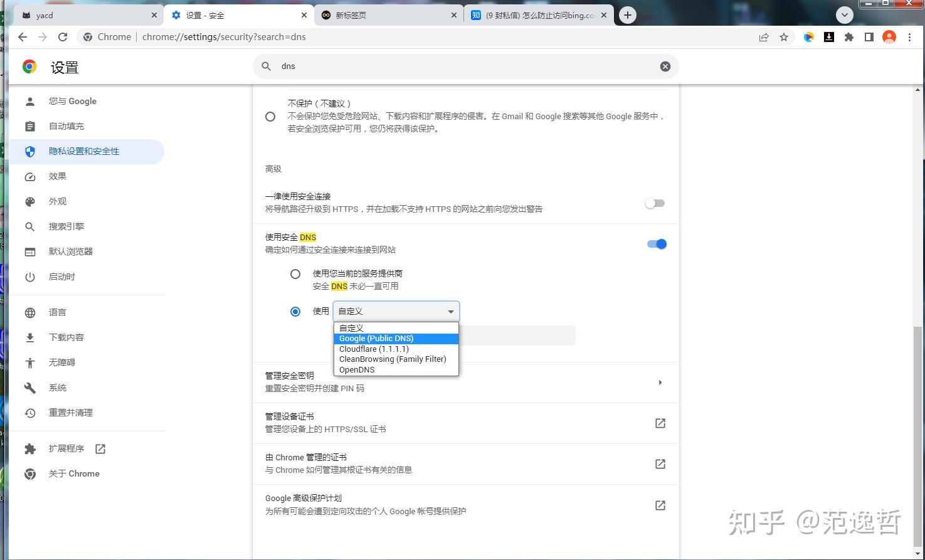The width and height of the screenshot is (925, 560).
Task: Click the share page icon in address bar
Action: [764, 37]
